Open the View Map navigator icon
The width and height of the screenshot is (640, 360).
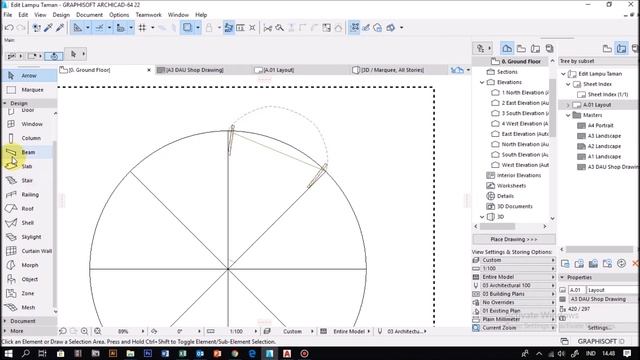tap(521, 49)
